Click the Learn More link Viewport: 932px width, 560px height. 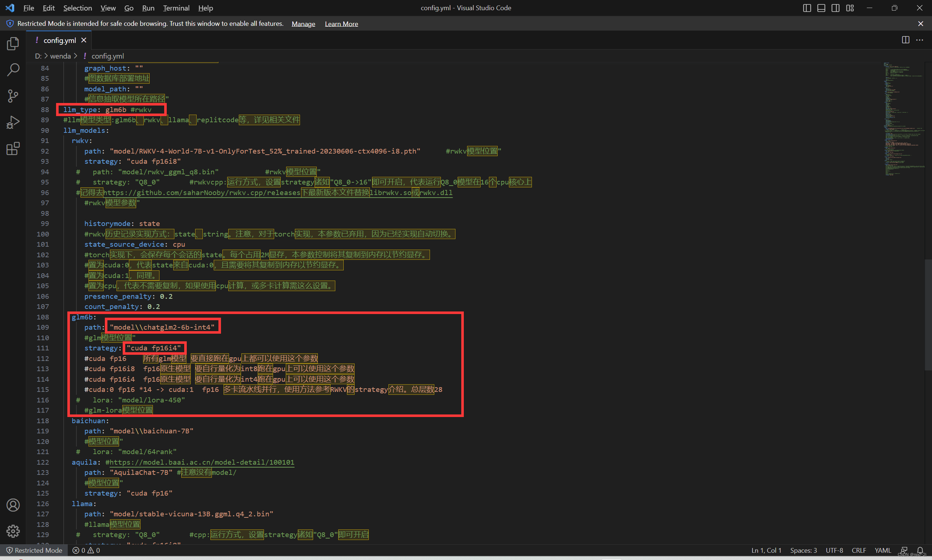point(341,24)
